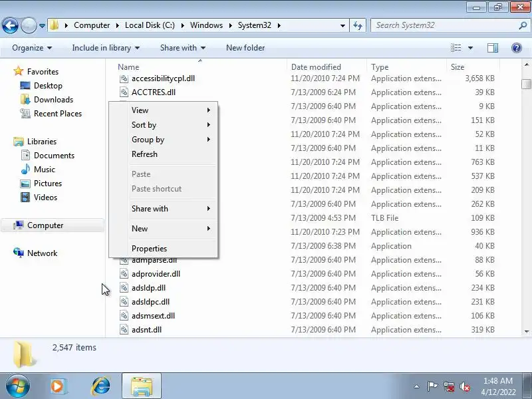Go back using the Back arrow button

[10, 25]
